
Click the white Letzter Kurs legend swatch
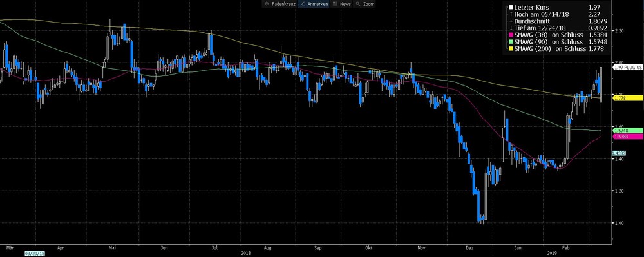click(x=511, y=7)
